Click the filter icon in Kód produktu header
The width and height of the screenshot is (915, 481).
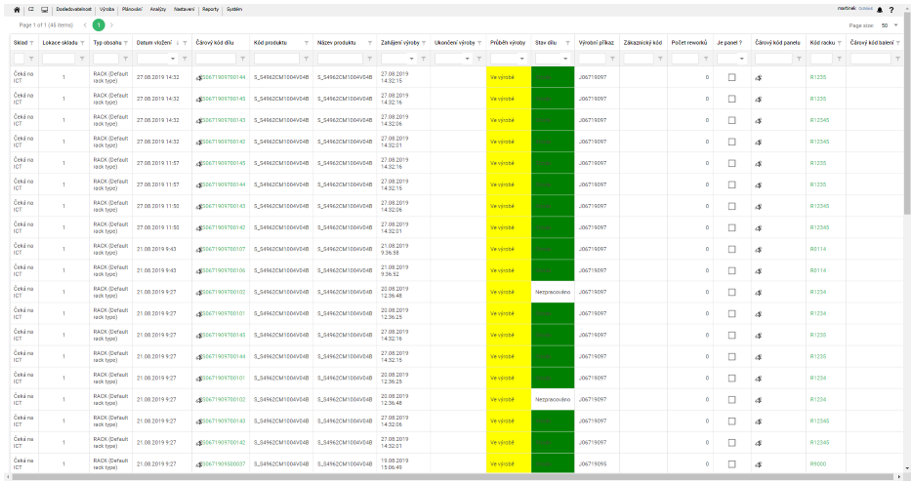point(306,43)
